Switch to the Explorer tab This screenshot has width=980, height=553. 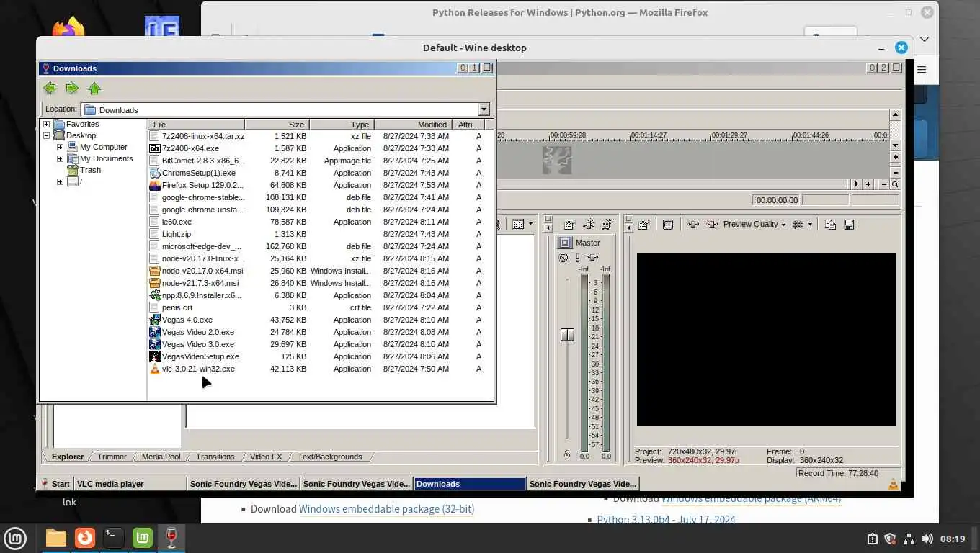pyautogui.click(x=68, y=457)
